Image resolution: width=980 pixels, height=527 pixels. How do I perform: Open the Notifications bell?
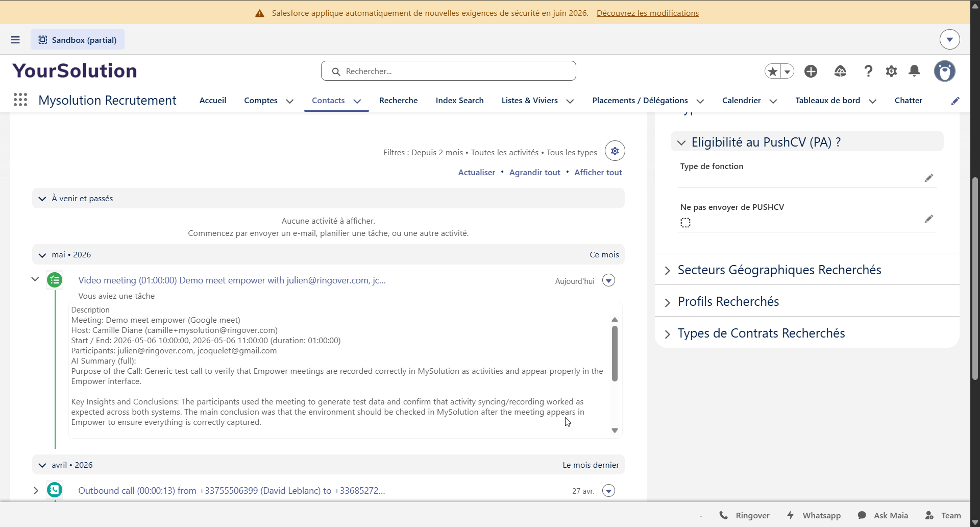point(914,71)
